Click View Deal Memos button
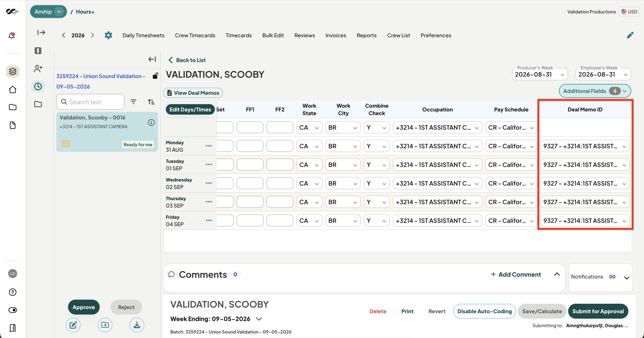The image size is (644, 338). [x=193, y=93]
